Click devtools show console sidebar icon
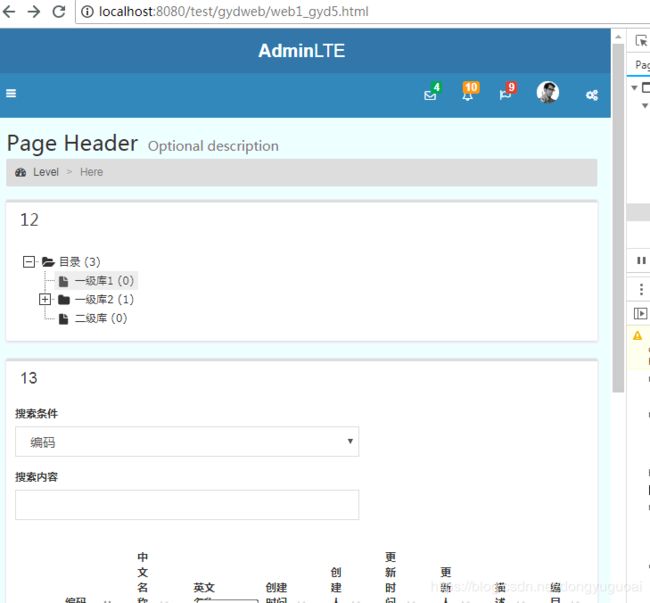The width and height of the screenshot is (650, 603). (x=640, y=313)
